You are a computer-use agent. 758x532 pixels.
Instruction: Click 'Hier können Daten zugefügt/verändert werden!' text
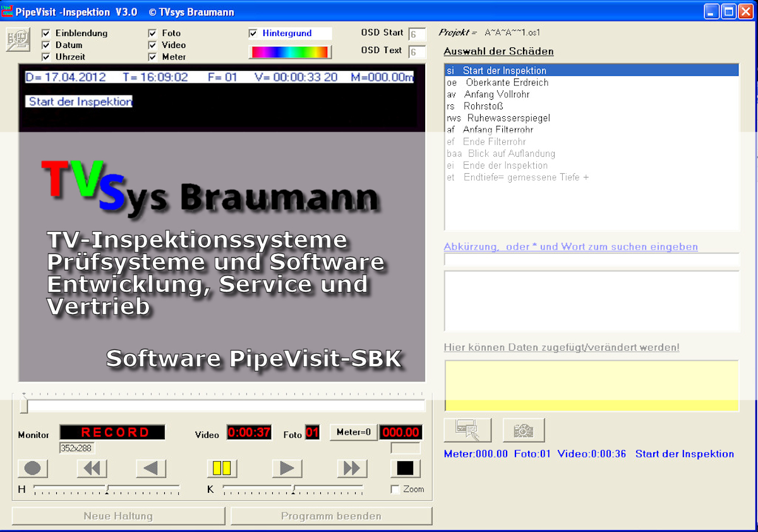562,348
